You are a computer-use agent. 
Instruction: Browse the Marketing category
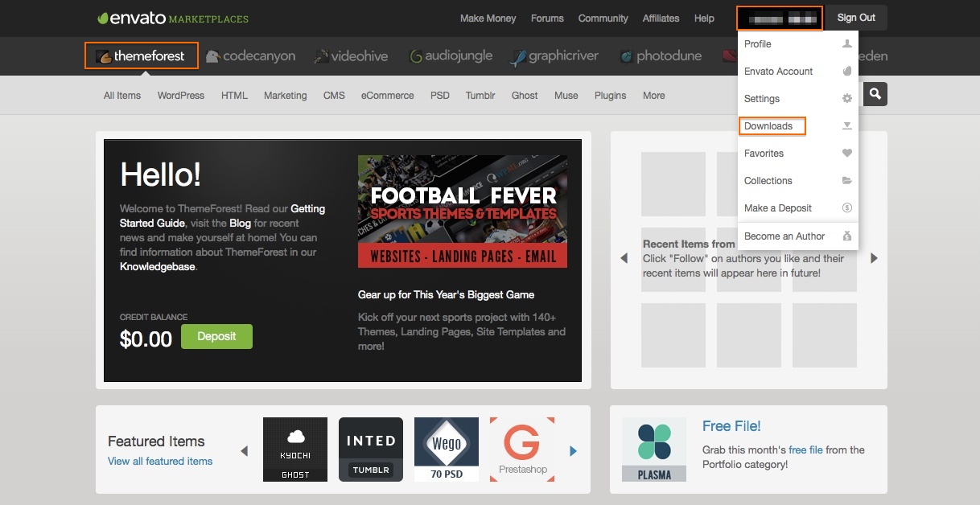(x=285, y=96)
